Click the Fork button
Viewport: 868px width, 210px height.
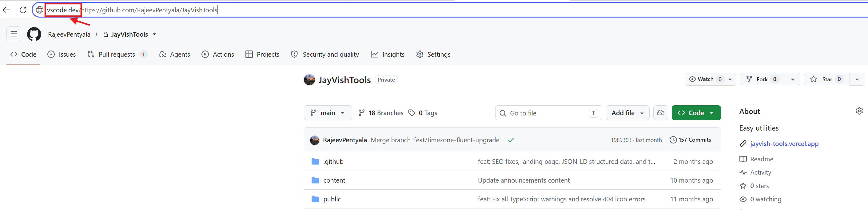(762, 79)
